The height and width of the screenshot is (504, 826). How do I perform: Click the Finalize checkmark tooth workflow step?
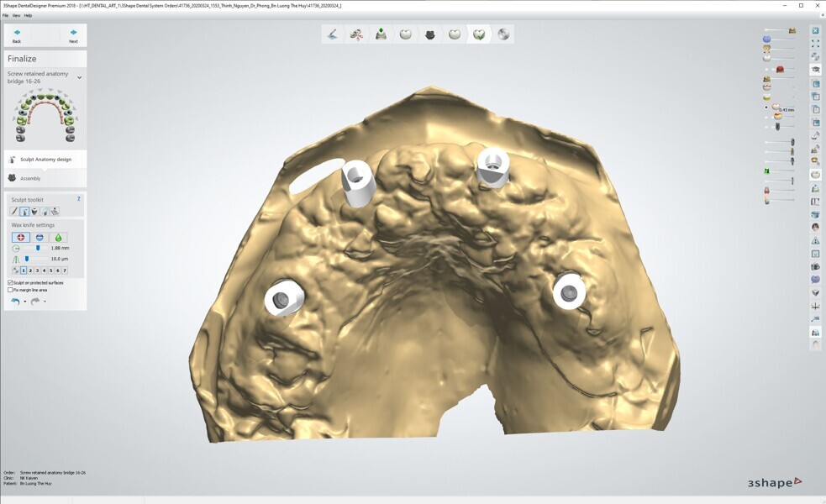[479, 34]
